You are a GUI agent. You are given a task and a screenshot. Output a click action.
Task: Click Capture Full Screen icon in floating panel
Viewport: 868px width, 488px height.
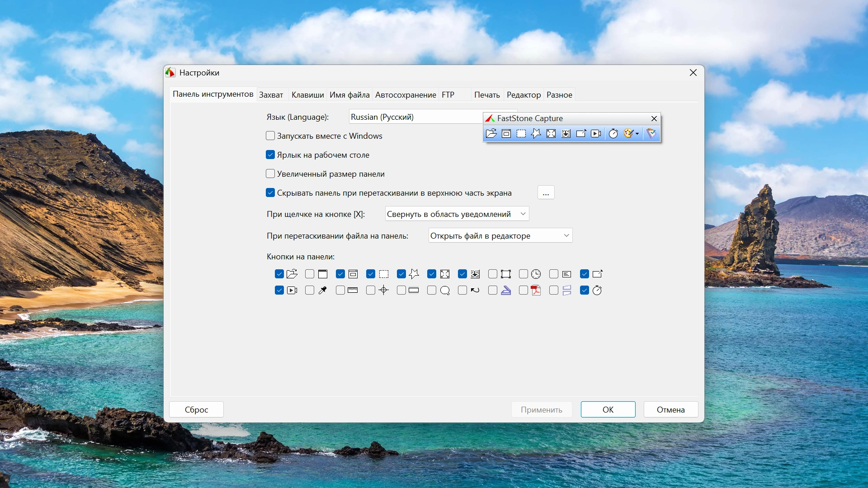(x=551, y=133)
